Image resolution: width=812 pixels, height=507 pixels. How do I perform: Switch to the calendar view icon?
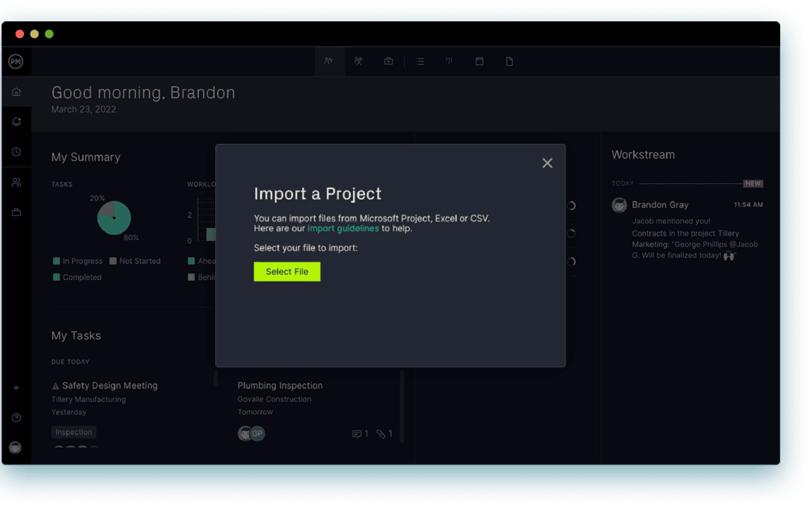pos(479,61)
